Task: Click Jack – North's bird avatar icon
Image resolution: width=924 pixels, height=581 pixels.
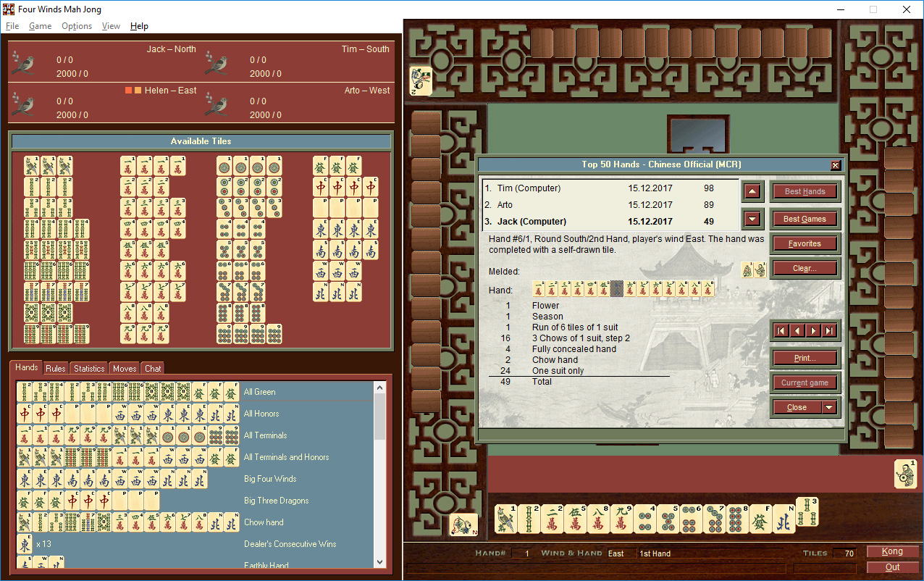Action: (22, 63)
